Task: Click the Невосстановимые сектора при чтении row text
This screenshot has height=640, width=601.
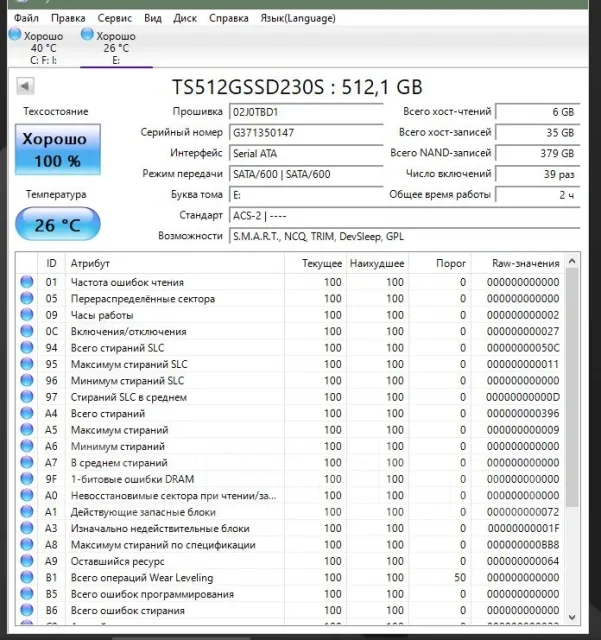Action: (x=174, y=496)
